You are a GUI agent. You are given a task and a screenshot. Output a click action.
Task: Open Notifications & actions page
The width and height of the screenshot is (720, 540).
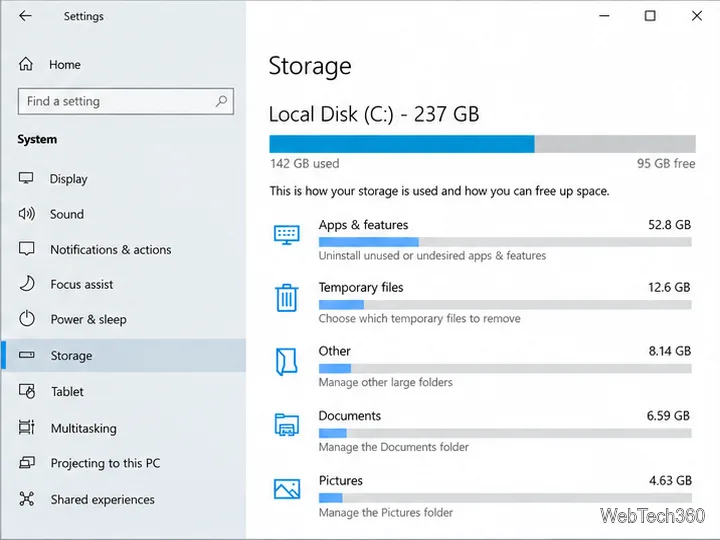point(111,249)
